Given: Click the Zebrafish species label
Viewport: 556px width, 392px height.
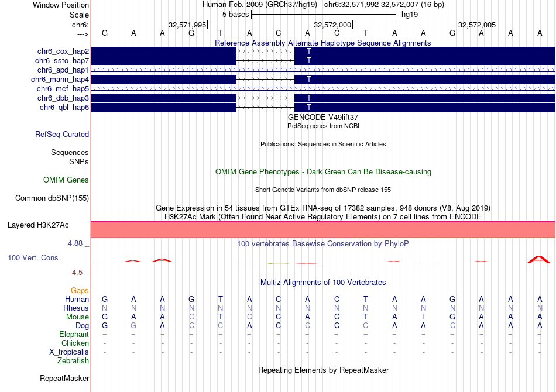Looking at the screenshot, I should [x=73, y=361].
